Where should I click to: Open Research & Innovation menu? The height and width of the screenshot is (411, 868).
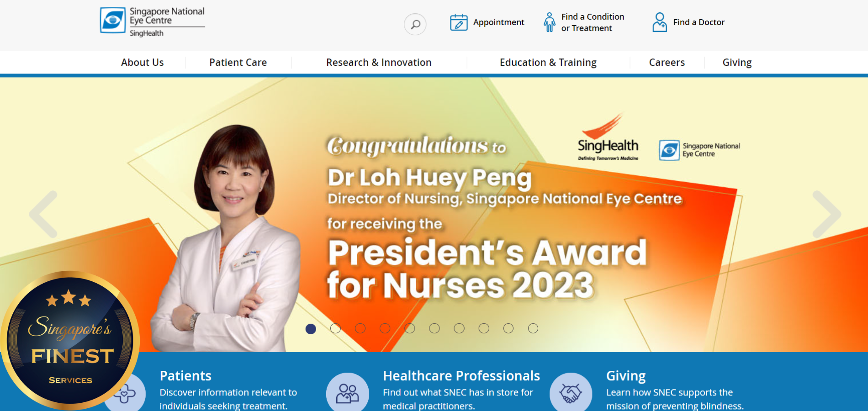point(379,63)
